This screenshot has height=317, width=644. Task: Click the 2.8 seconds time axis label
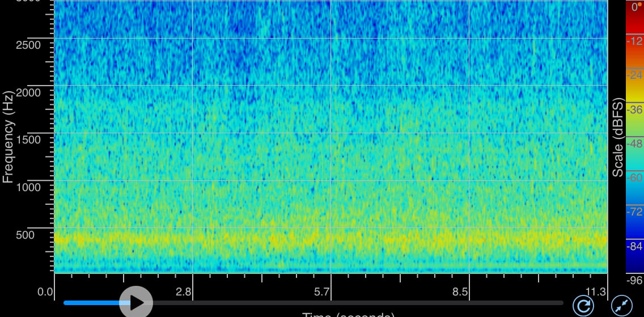(183, 292)
